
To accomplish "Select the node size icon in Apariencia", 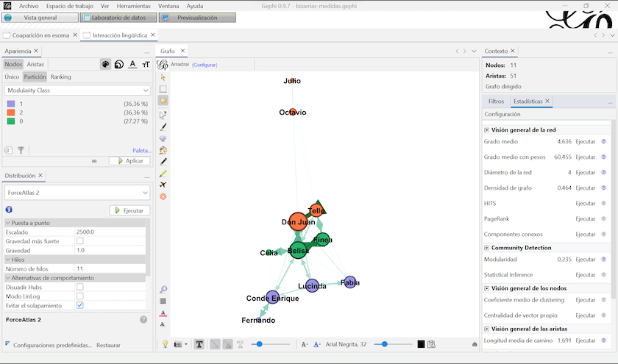I will point(118,65).
